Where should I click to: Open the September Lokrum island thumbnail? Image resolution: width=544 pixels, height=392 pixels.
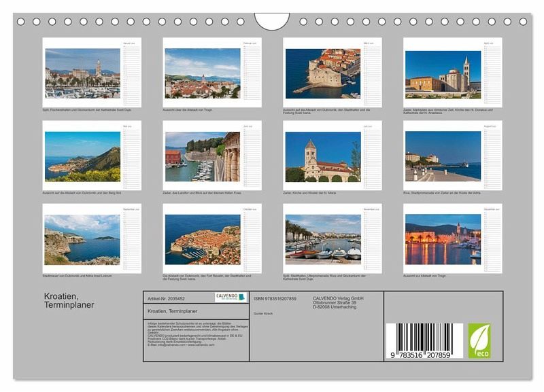pyautogui.click(x=82, y=239)
